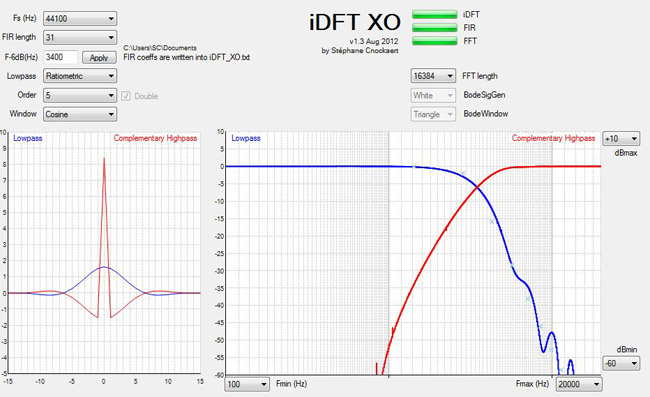The image size is (650, 397).
Task: Click the red Complementary Highpass legend in impulse plot
Action: pyautogui.click(x=155, y=138)
